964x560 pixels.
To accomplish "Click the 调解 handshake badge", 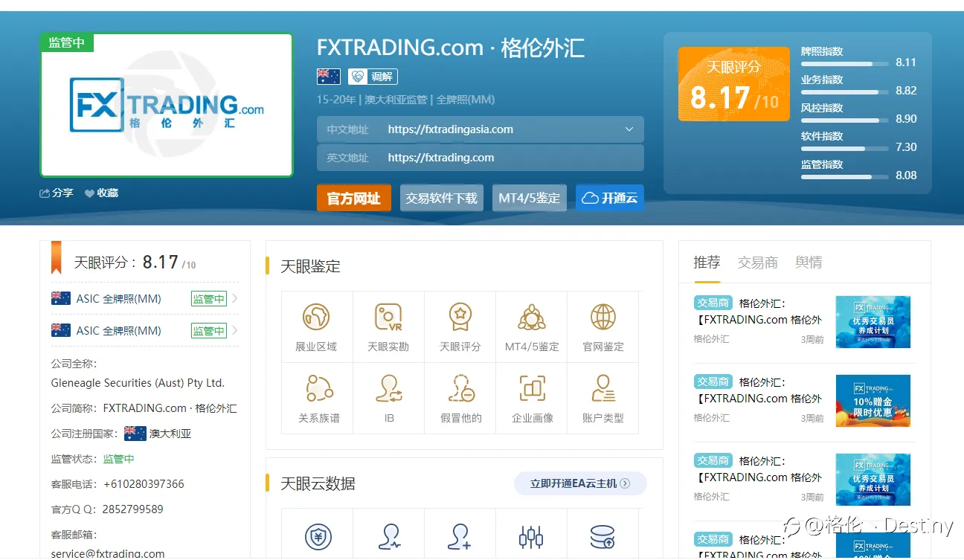I will [x=373, y=77].
